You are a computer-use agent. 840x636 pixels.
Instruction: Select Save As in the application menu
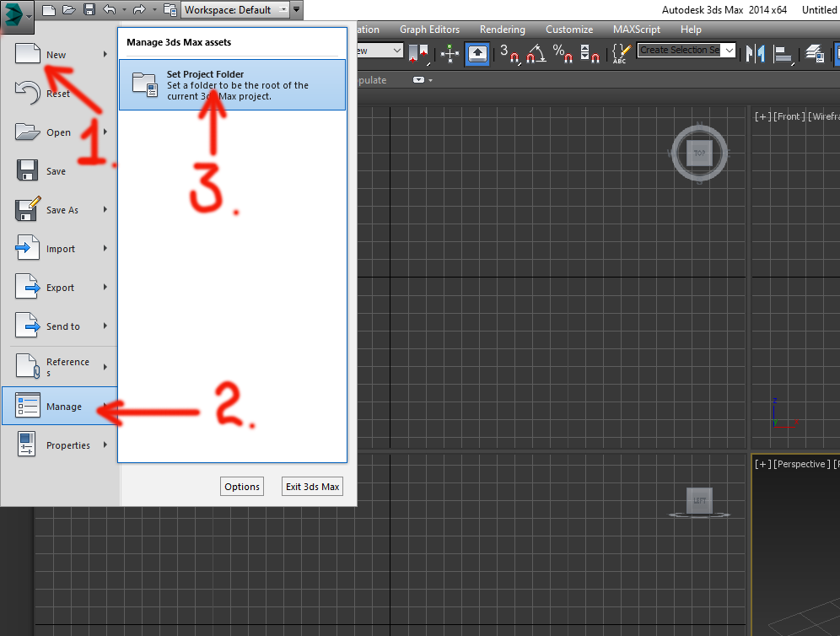coord(60,209)
